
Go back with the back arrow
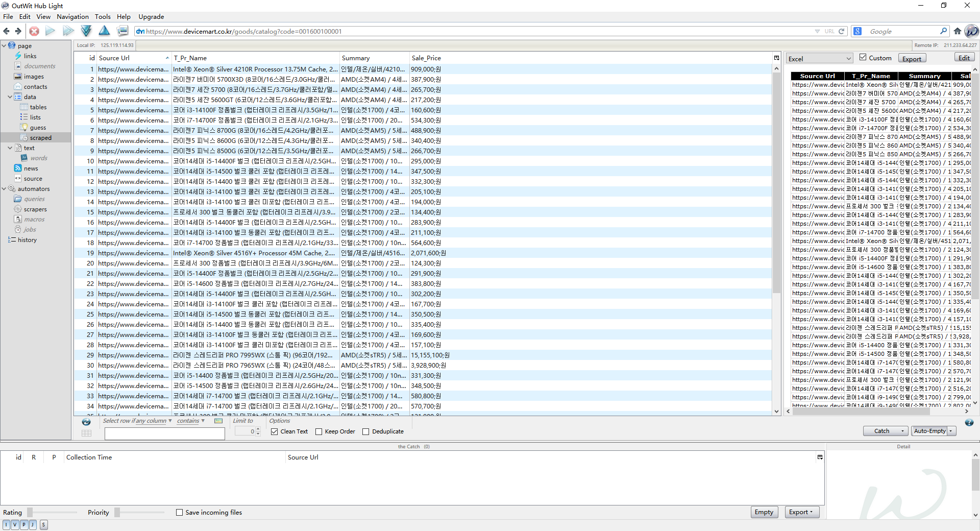click(x=6, y=31)
